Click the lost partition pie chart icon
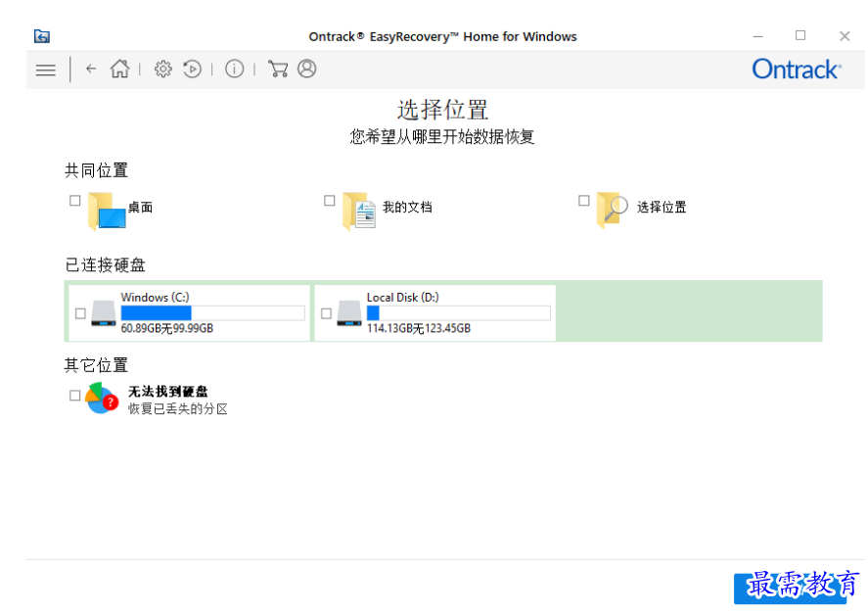 (x=102, y=399)
